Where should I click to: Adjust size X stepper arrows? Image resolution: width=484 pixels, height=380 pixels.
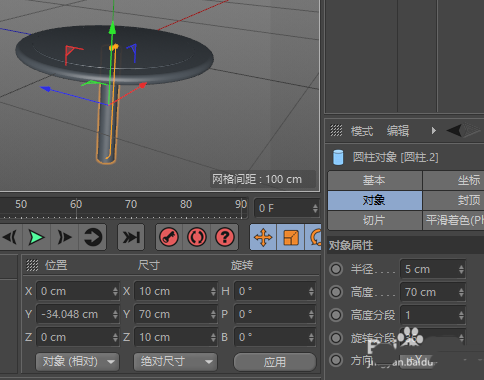(213, 291)
